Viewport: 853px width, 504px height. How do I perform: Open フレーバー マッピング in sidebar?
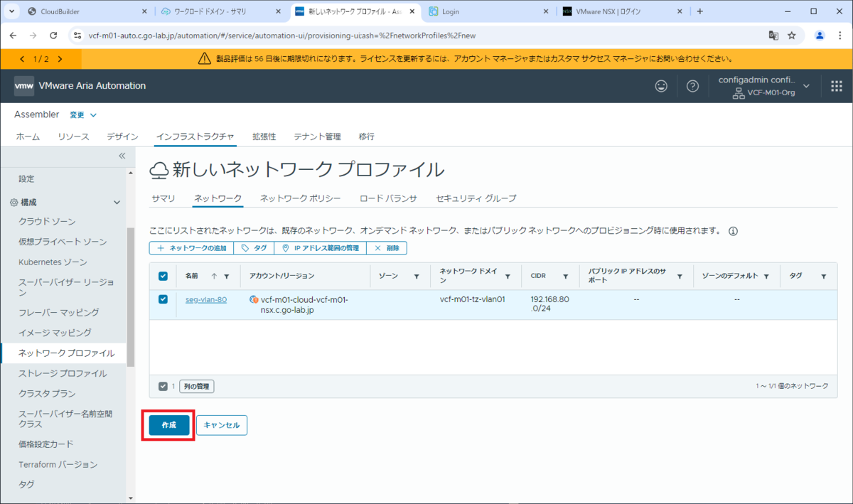59,312
